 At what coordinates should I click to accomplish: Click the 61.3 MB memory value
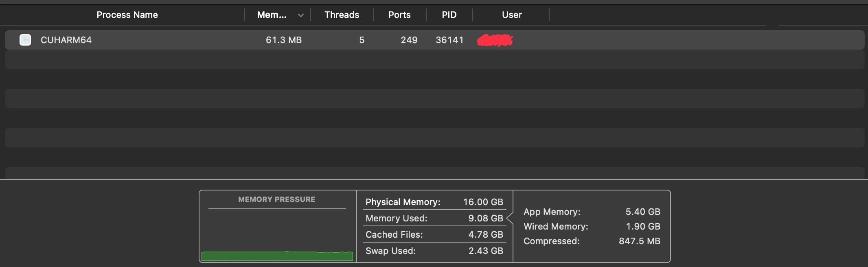pos(284,40)
